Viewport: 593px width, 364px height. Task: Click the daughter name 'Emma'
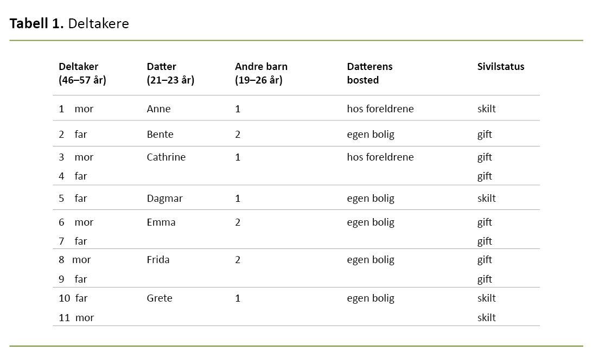click(x=161, y=222)
